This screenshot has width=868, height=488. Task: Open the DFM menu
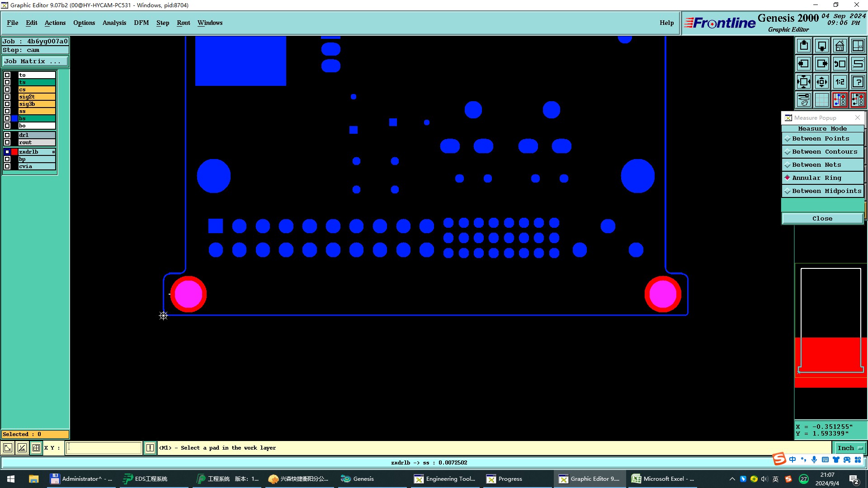tap(141, 23)
